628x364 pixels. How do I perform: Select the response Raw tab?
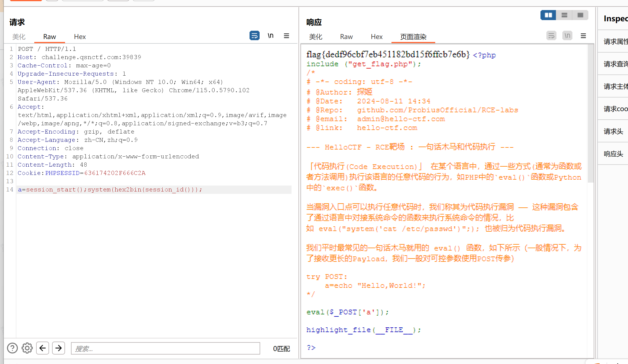(346, 37)
